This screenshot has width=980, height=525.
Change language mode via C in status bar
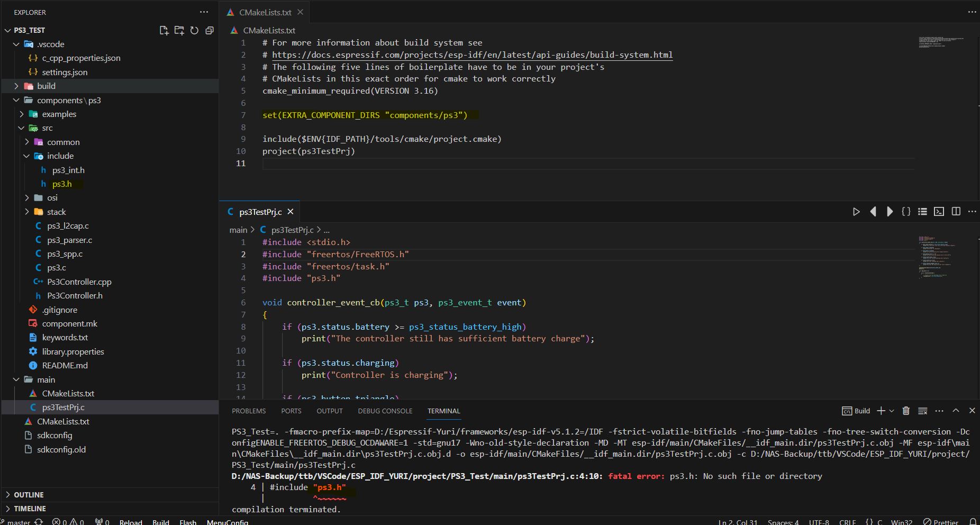tap(880, 522)
